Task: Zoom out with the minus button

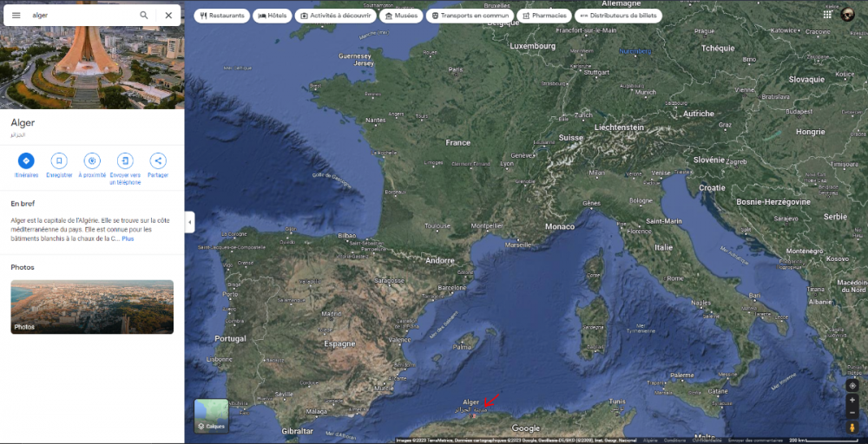Action: click(852, 413)
